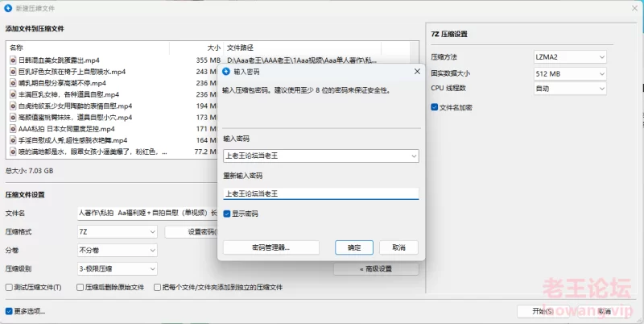Click the video file icon in the 355 MB row
Screen dimensions: 644x324
tap(13, 60)
